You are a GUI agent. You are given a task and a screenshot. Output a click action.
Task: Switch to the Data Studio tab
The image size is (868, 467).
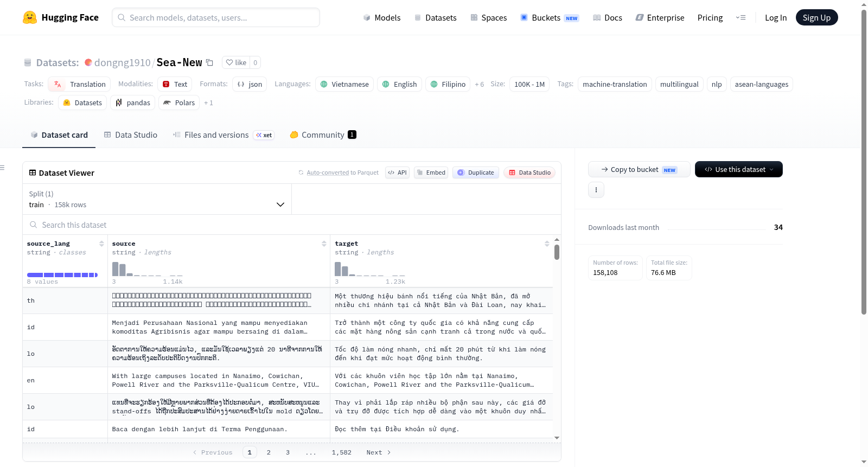[x=131, y=135]
